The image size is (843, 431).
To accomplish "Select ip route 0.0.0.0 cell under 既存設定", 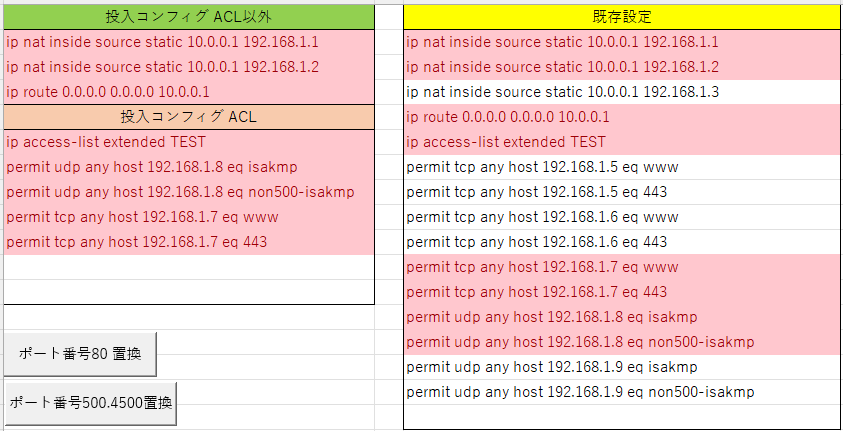I will click(623, 117).
